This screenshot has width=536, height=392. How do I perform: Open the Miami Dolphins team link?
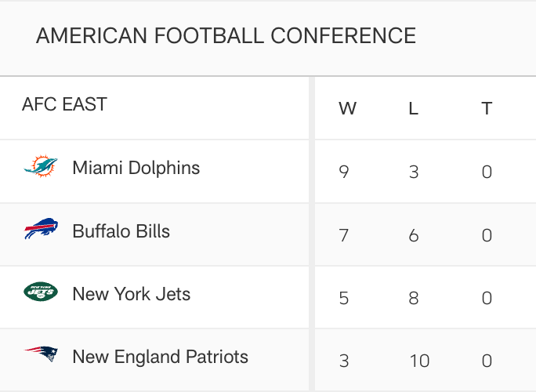(136, 168)
